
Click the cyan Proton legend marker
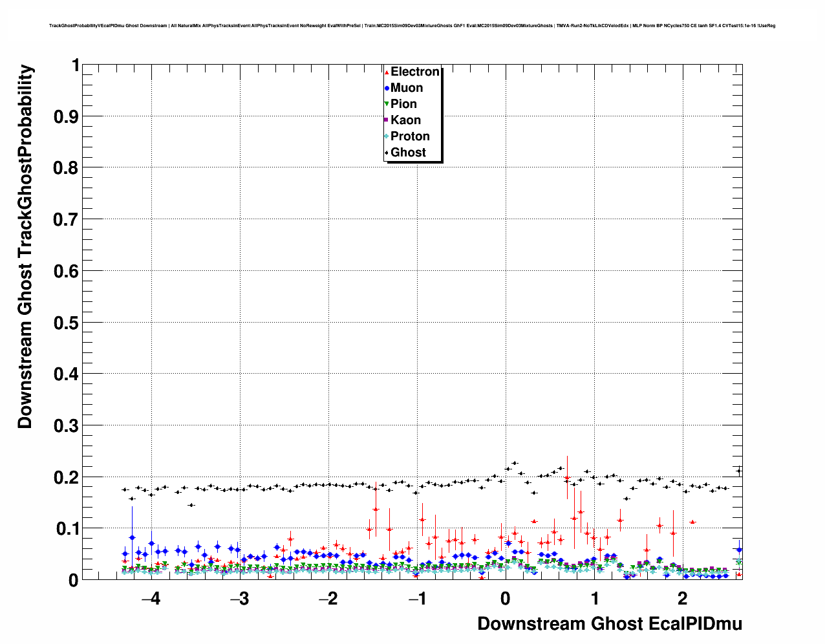pos(387,136)
